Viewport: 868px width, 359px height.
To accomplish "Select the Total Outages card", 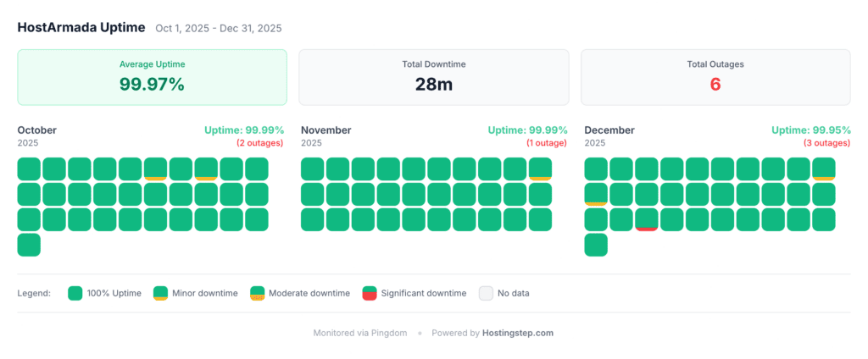I will coord(715,77).
